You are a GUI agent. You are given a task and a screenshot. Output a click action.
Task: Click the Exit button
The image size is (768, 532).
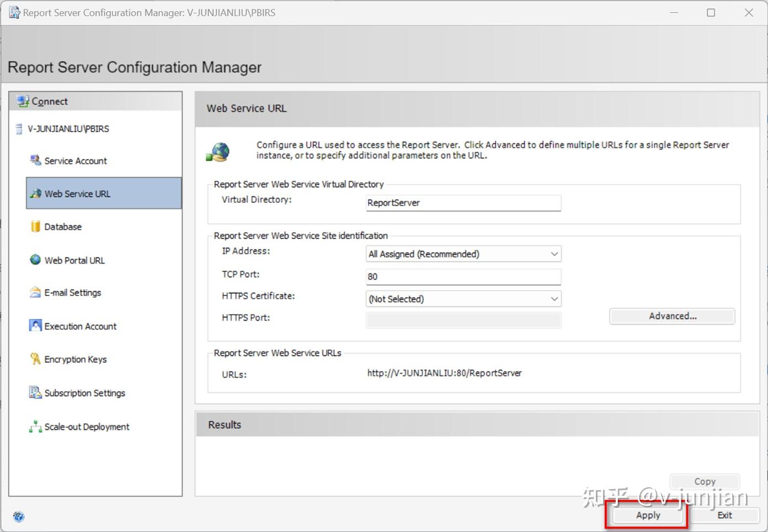724,515
